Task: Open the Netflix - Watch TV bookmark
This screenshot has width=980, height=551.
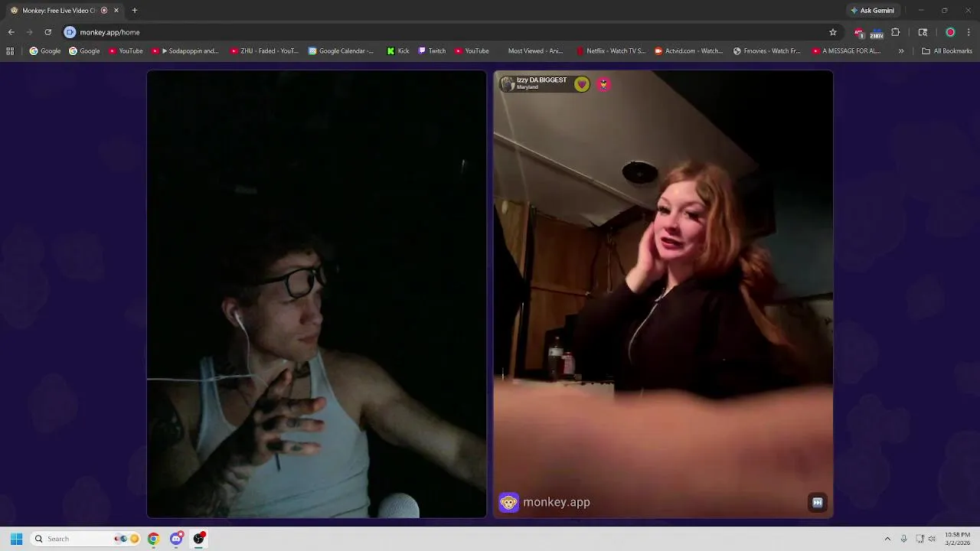Action: 611,51
